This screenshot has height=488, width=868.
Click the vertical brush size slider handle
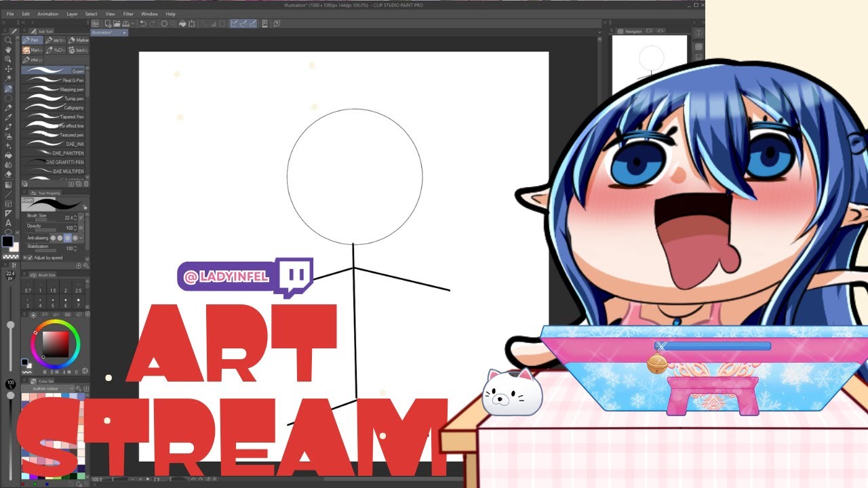coord(10,325)
